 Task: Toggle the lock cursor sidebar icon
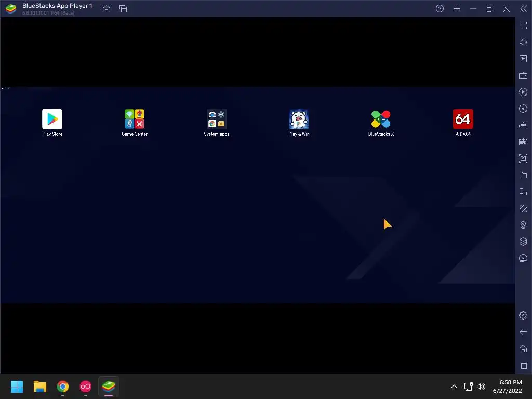coord(523,59)
